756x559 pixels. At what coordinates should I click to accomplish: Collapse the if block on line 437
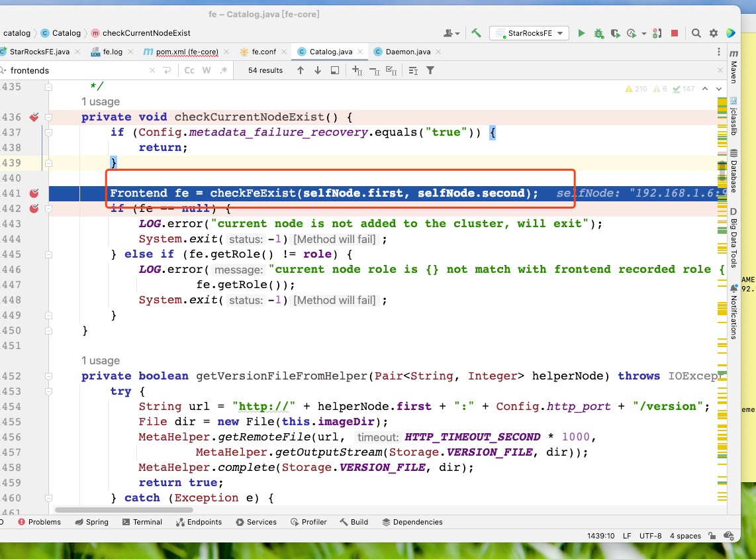pyautogui.click(x=49, y=132)
